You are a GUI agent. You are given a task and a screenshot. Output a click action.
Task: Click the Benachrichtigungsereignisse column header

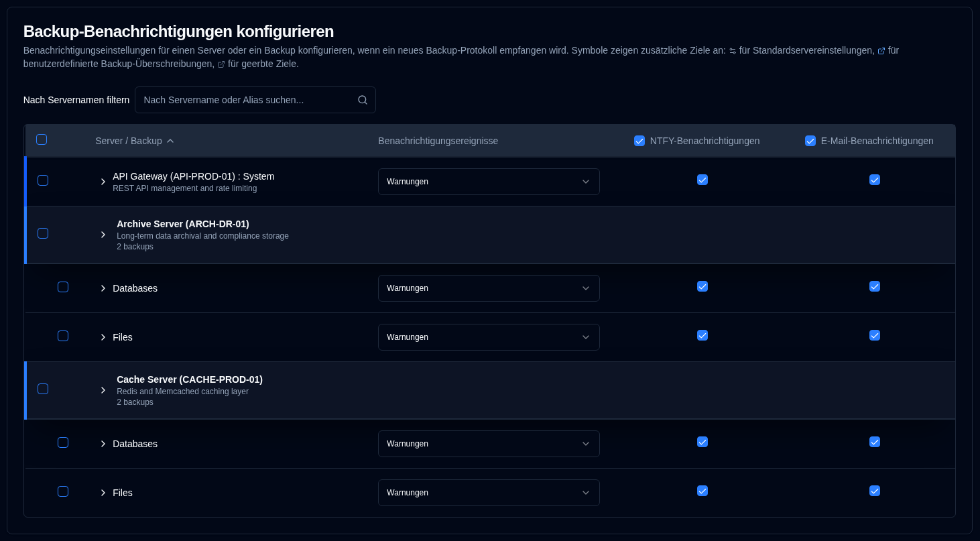pyautogui.click(x=438, y=141)
